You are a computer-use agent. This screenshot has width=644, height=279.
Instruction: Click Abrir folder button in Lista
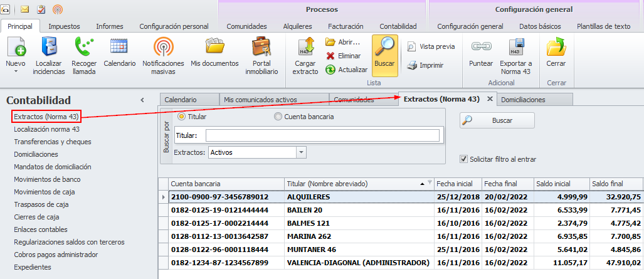coord(342,42)
